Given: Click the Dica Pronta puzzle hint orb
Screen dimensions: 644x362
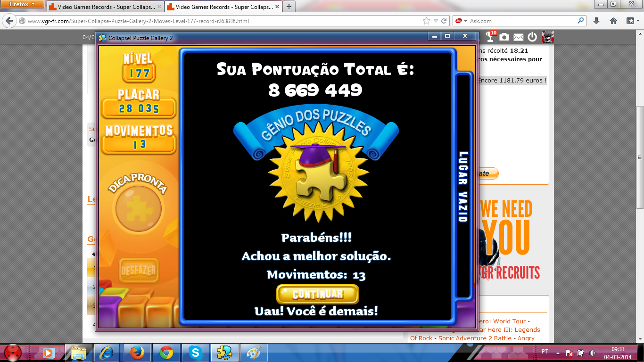Looking at the screenshot, I should [x=138, y=209].
